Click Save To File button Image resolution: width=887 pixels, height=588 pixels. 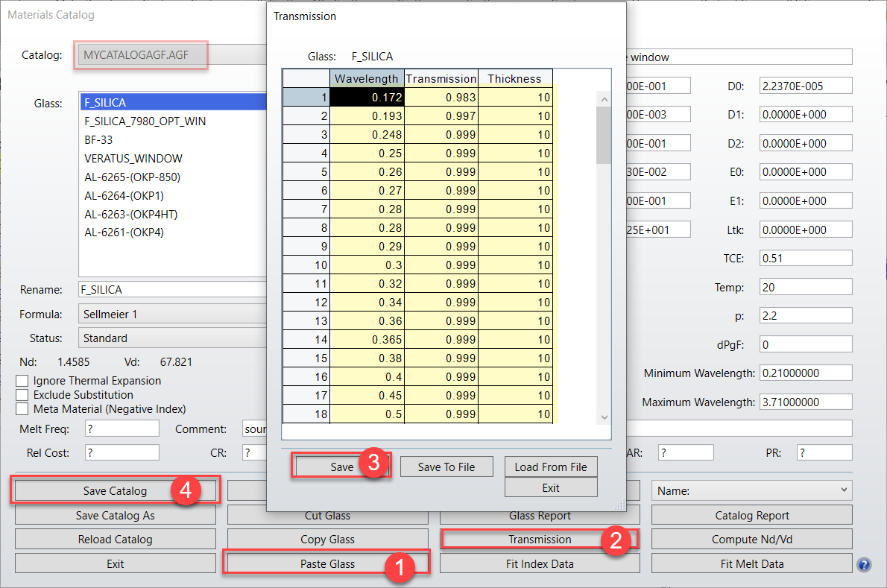[x=446, y=467]
